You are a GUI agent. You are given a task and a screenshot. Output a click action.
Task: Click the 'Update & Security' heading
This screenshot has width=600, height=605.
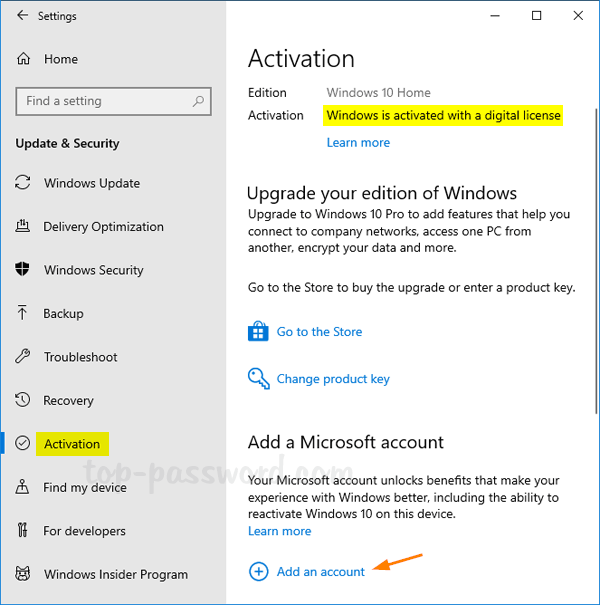coord(67,143)
